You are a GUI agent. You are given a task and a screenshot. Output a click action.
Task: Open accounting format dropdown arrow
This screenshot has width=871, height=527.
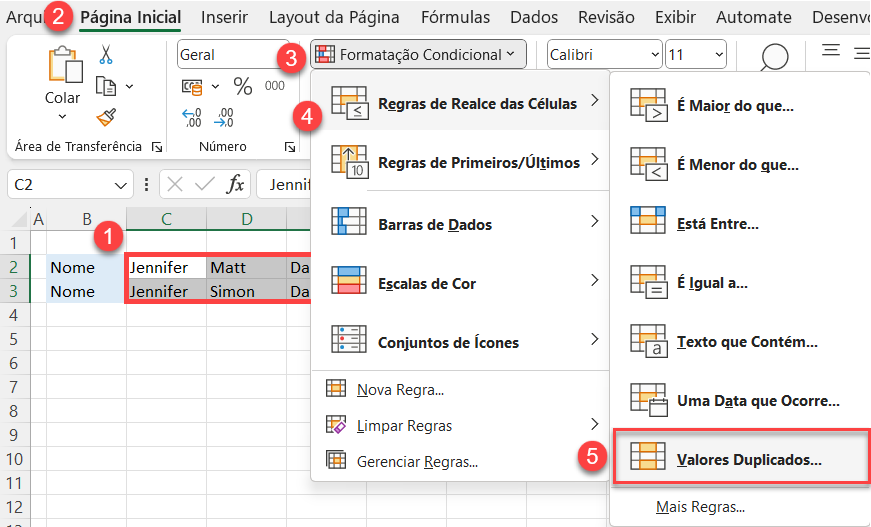216,87
